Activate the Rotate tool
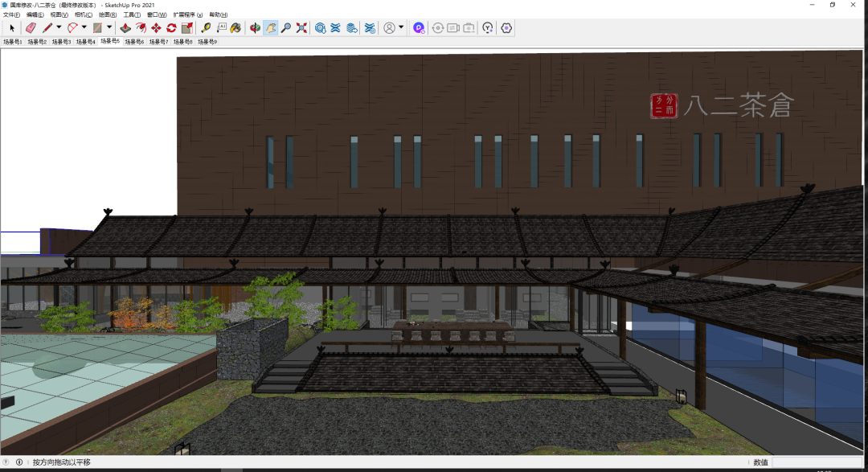The width and height of the screenshot is (868, 472). [x=171, y=28]
